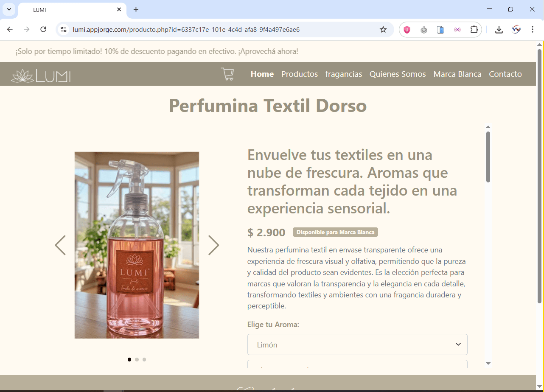544x392 pixels.
Task: Open the shopping cart icon
Action: (227, 74)
